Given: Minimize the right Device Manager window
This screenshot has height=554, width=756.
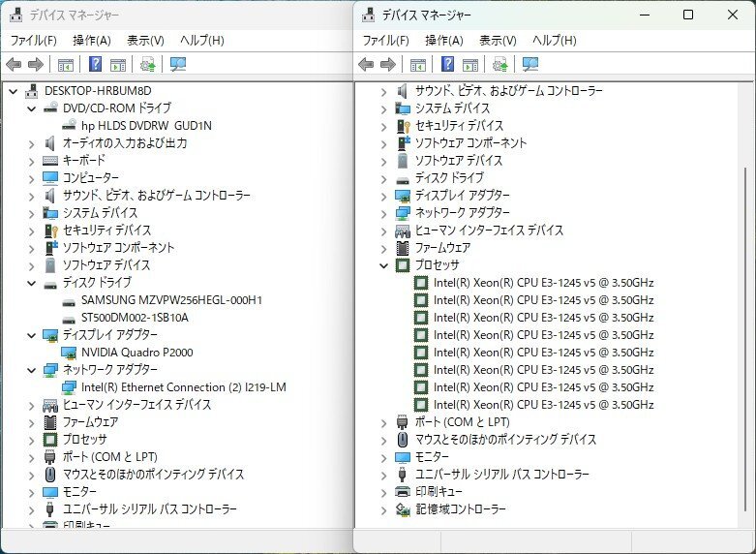Looking at the screenshot, I should [645, 15].
